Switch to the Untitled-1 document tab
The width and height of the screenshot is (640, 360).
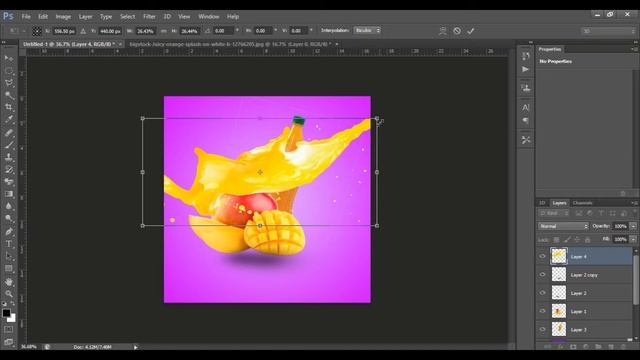pyautogui.click(x=69, y=44)
